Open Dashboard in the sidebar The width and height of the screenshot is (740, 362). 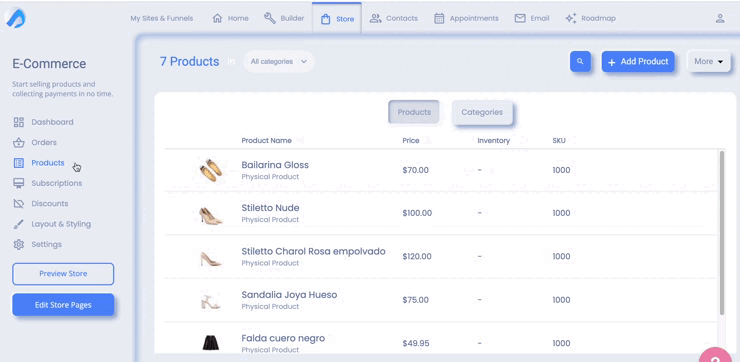point(52,122)
